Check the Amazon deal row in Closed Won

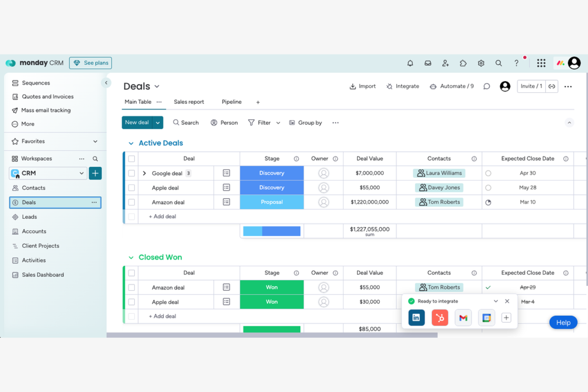click(x=132, y=287)
